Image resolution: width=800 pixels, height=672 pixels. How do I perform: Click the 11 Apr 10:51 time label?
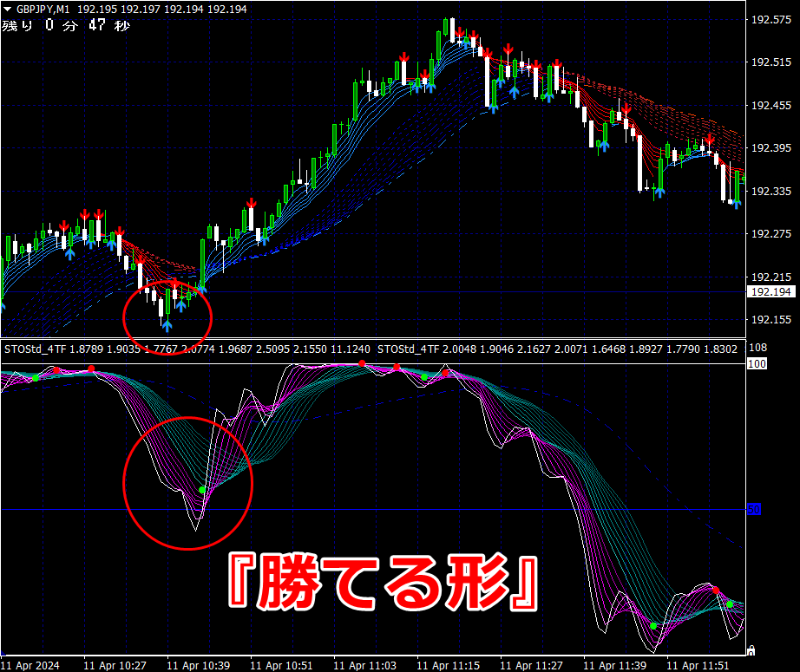[x=282, y=665]
